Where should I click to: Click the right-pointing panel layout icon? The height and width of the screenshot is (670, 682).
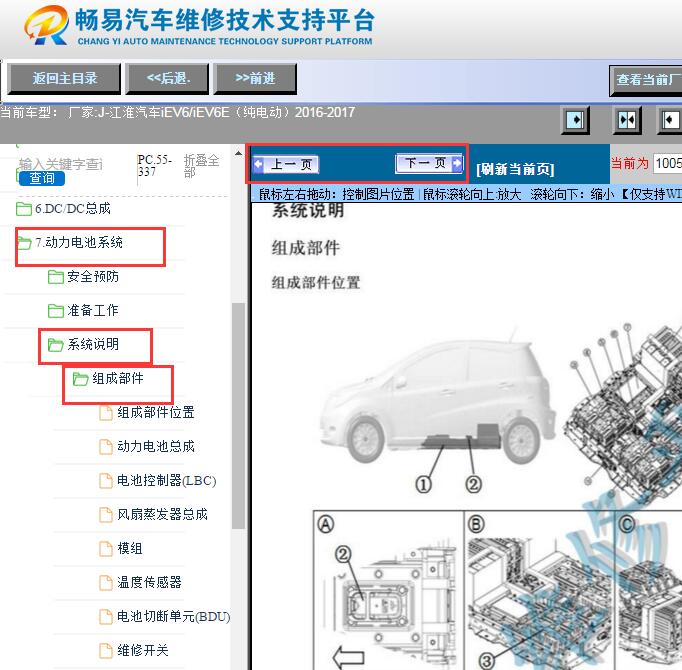point(575,120)
